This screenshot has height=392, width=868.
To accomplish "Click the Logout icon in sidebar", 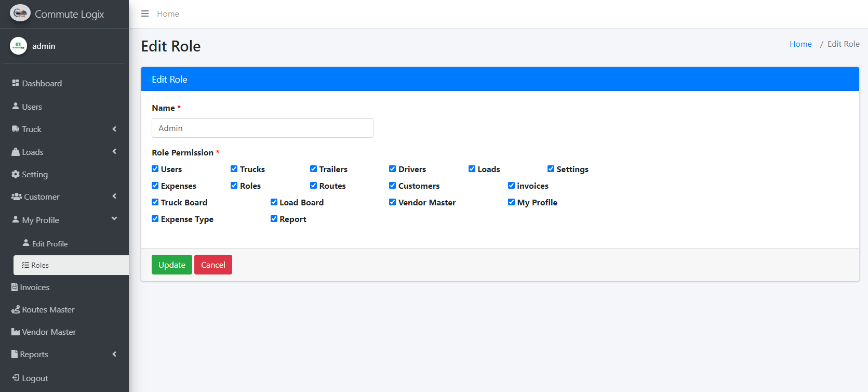I will coord(16,378).
